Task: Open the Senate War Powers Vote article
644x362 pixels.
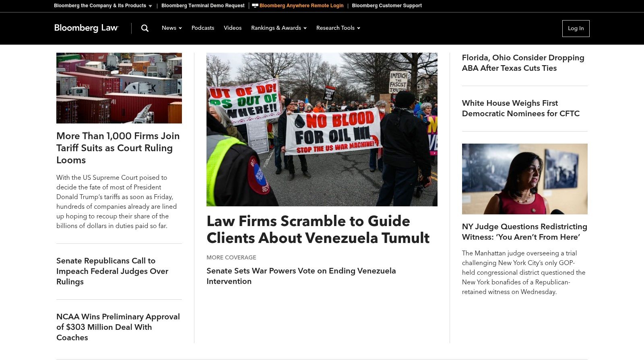Action: 301,276
